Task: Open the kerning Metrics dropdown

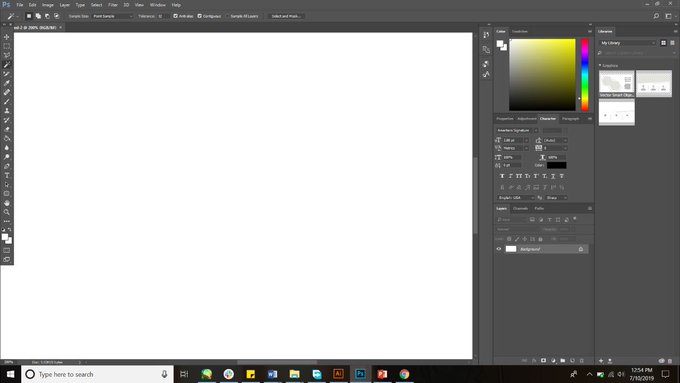Action: (x=526, y=148)
